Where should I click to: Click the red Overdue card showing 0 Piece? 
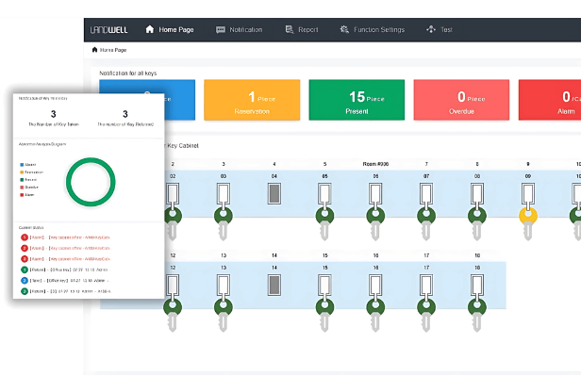(461, 100)
